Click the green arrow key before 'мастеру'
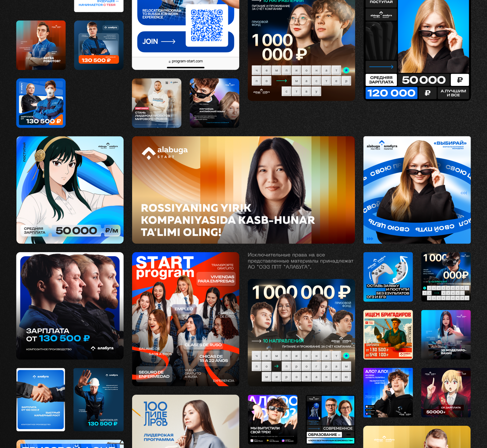Screen dimensions: 487x448 281,81
